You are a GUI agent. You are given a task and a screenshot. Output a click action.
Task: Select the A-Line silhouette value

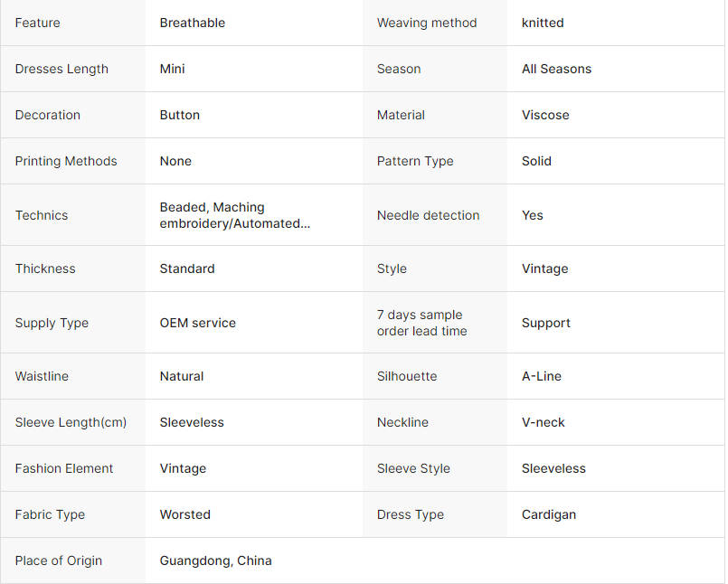[542, 376]
